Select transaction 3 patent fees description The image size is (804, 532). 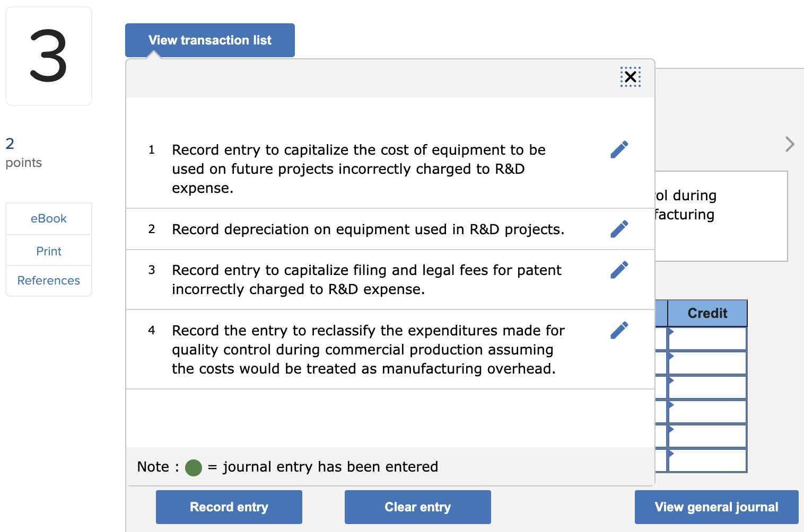pyautogui.click(x=366, y=280)
